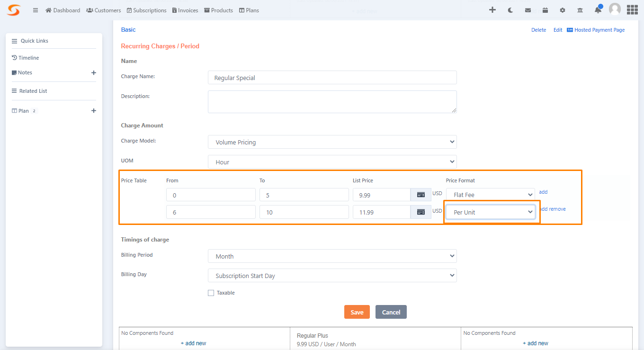This screenshot has width=644, height=350.
Task: Open the calendar icon in the header
Action: point(545,9)
